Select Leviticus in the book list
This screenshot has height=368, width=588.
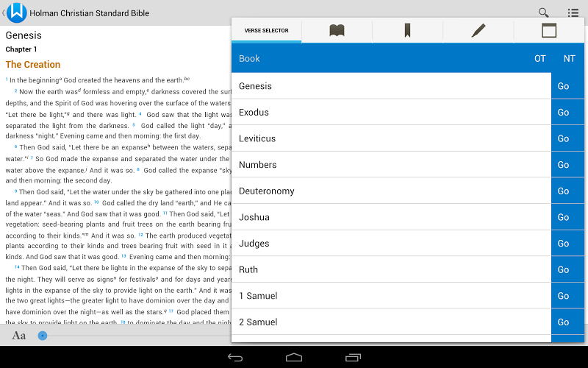(391, 138)
